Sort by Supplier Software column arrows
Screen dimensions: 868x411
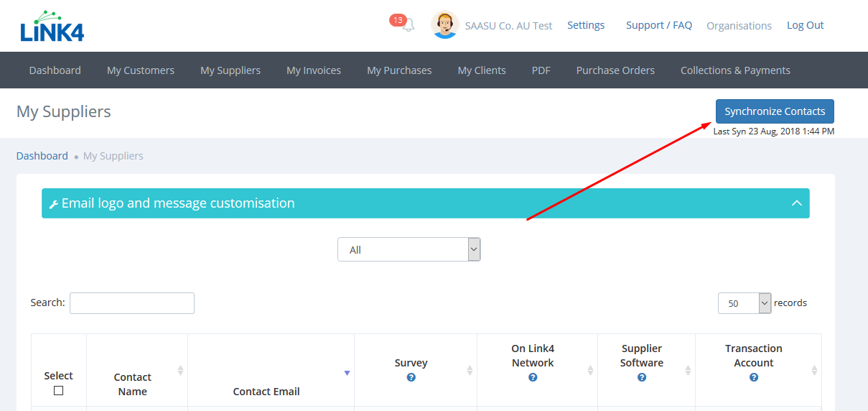pyautogui.click(x=688, y=370)
